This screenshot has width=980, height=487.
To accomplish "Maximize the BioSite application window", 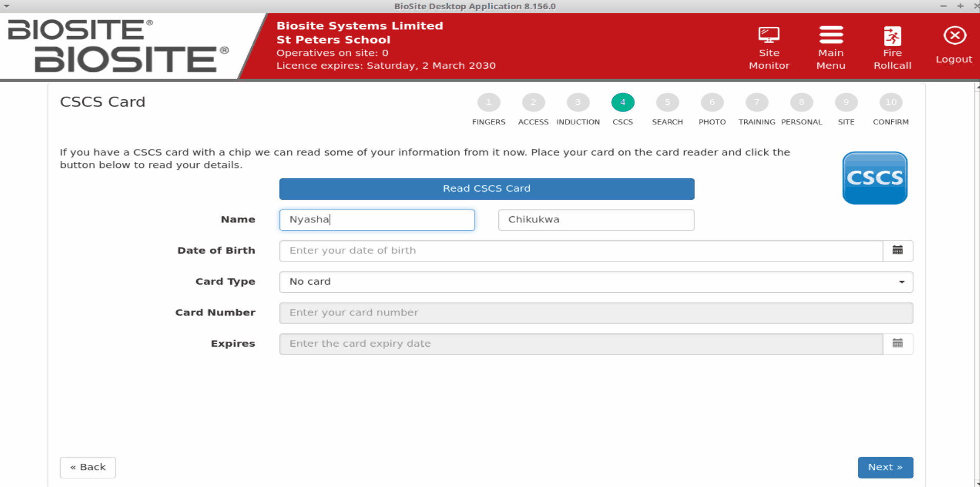I will [960, 6].
